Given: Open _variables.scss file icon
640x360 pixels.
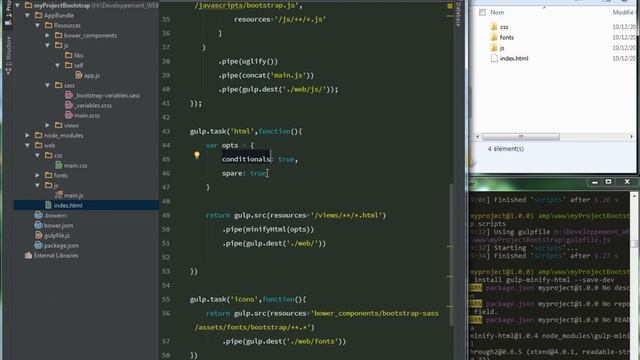Looking at the screenshot, I should (x=69, y=105).
